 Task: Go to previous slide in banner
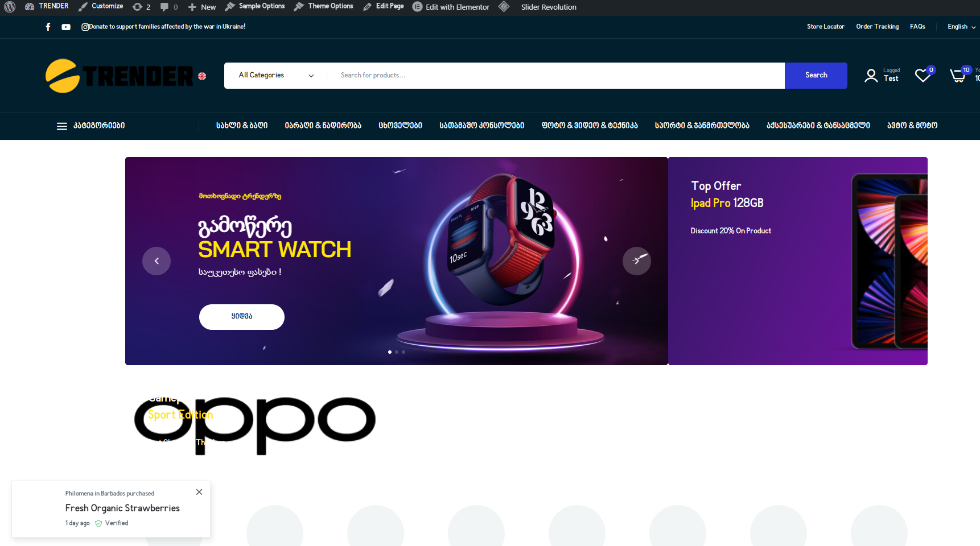click(157, 261)
